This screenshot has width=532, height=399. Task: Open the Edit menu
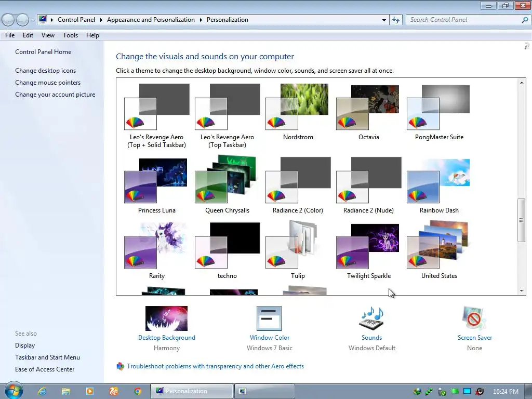28,35
